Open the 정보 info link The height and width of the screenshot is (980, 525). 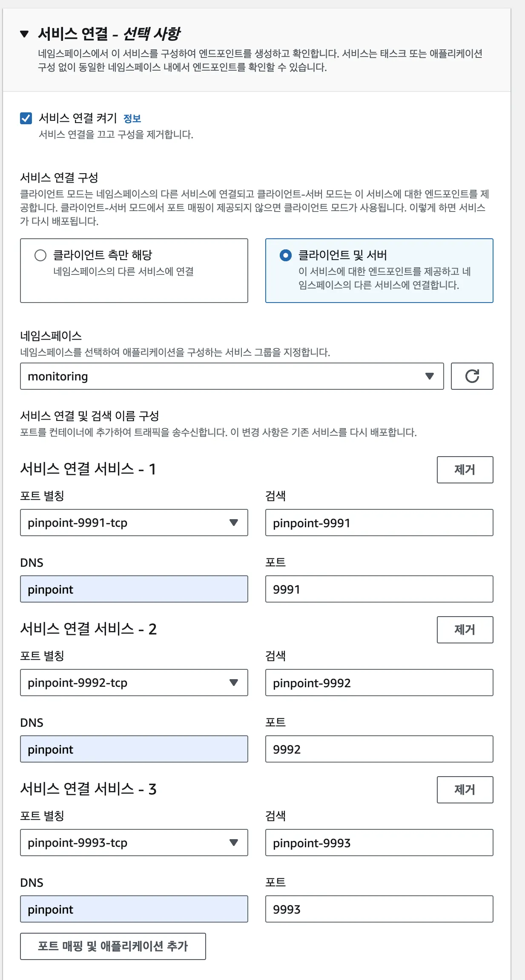coord(132,118)
